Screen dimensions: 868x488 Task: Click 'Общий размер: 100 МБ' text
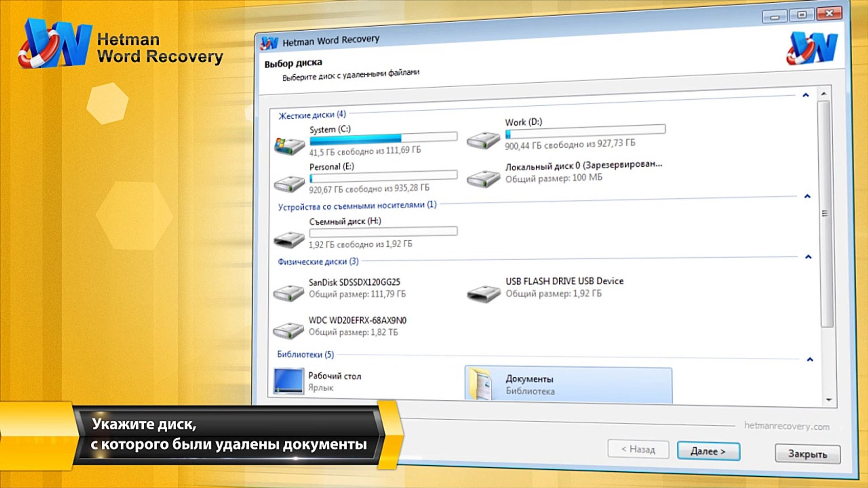pos(554,178)
